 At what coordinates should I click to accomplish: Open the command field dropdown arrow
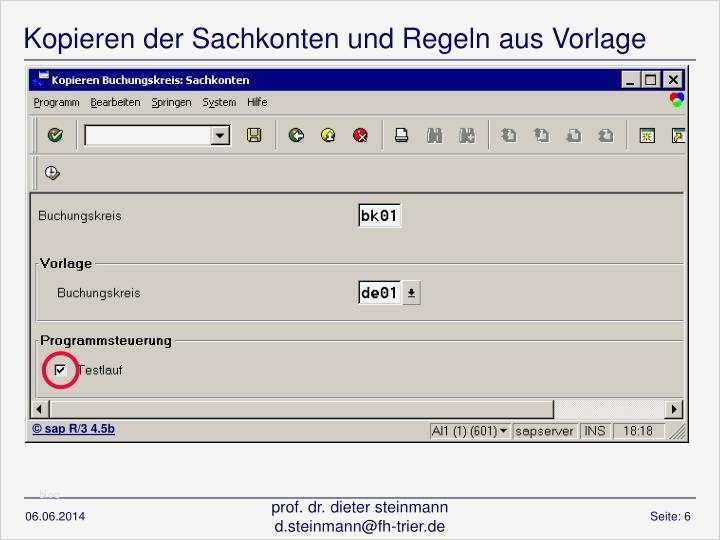tap(220, 135)
